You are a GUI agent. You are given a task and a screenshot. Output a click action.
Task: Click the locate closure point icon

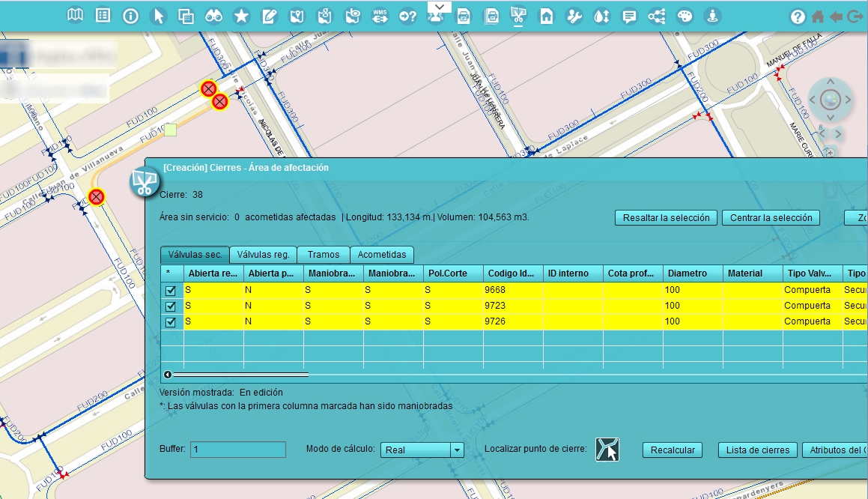(x=607, y=450)
